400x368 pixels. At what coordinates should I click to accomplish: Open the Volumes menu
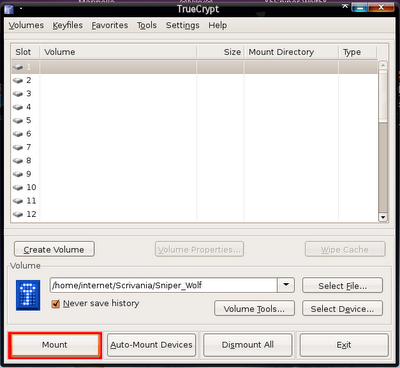[x=26, y=25]
